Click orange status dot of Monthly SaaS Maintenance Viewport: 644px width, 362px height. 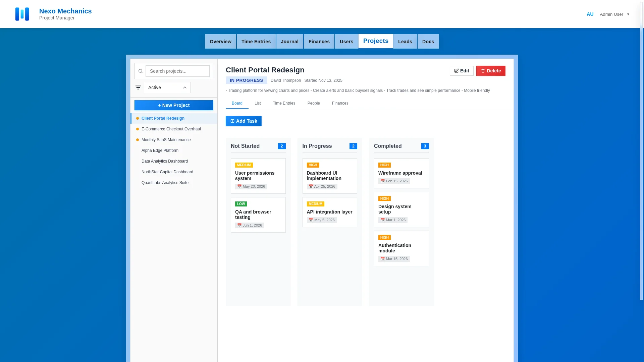click(x=138, y=140)
